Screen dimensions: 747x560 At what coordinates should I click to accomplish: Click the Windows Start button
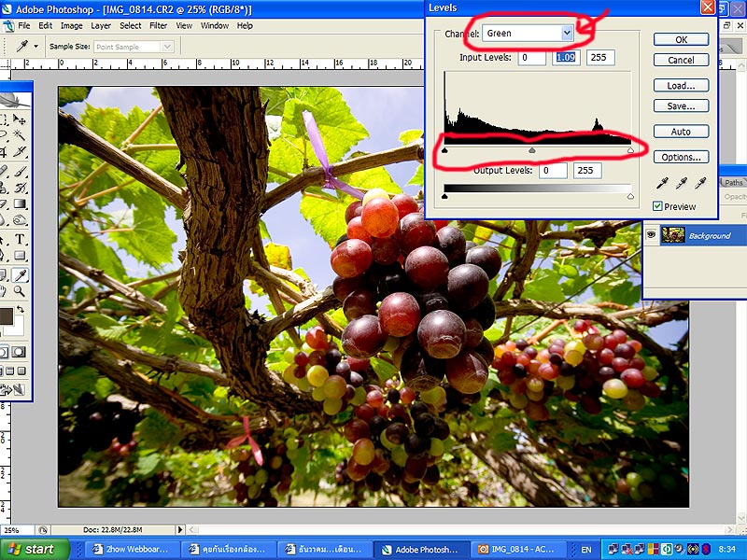coord(30,549)
